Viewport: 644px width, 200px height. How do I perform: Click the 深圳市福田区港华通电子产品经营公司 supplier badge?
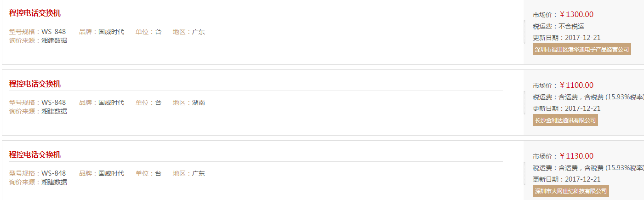pyautogui.click(x=581, y=49)
